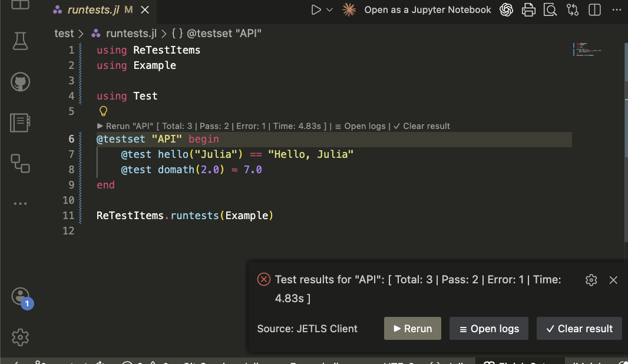Open More Actions ellipsis in editor toolbar
The width and height of the screenshot is (628, 364).
pyautogui.click(x=617, y=9)
